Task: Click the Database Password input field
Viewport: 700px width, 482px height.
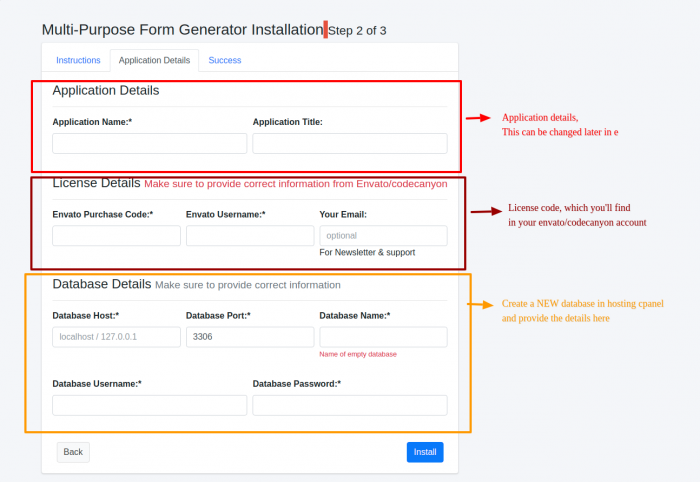Action: click(x=349, y=405)
